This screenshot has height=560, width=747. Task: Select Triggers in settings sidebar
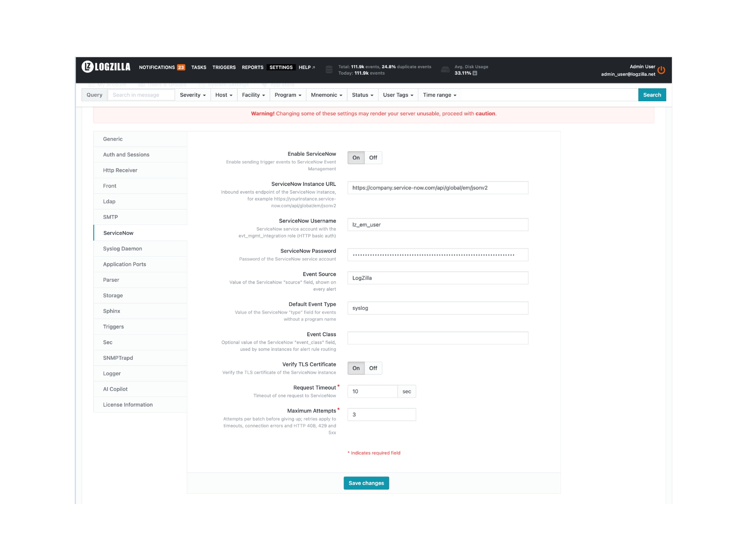(141, 327)
